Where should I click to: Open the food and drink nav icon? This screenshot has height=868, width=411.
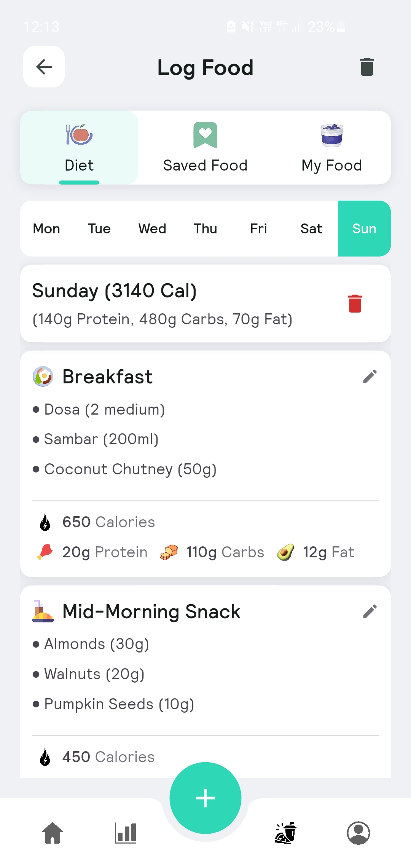(x=285, y=833)
